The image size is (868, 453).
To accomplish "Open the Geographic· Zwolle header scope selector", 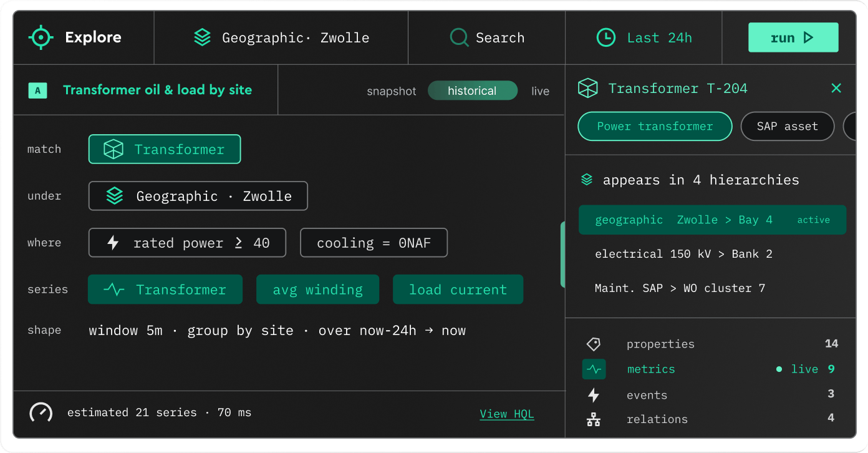I will coord(281,37).
